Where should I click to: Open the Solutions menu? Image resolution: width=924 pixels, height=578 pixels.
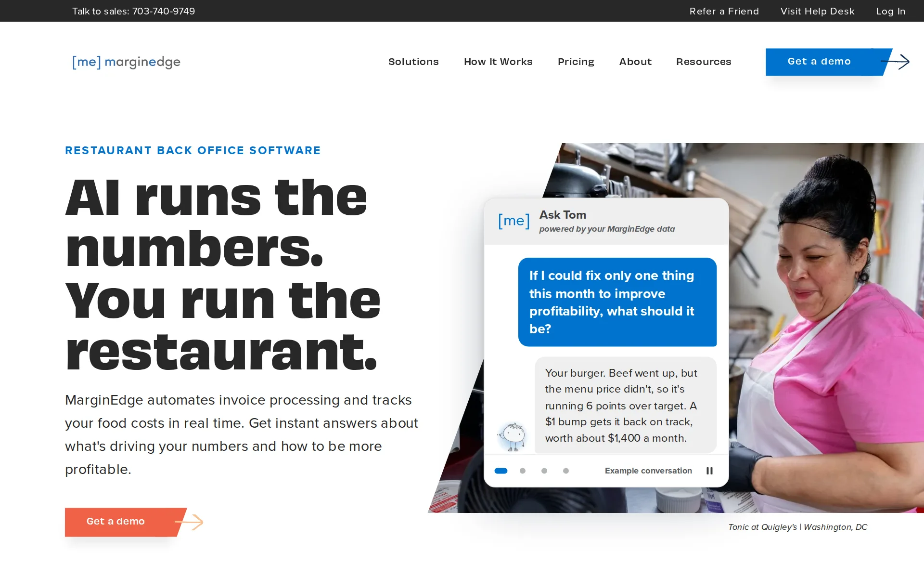tap(413, 62)
